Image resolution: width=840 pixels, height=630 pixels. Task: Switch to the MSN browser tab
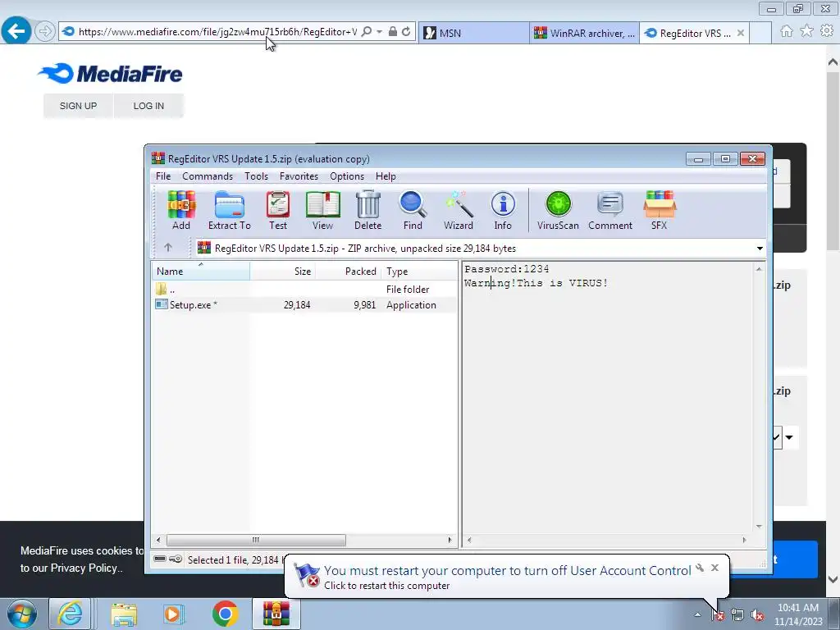coord(474,33)
